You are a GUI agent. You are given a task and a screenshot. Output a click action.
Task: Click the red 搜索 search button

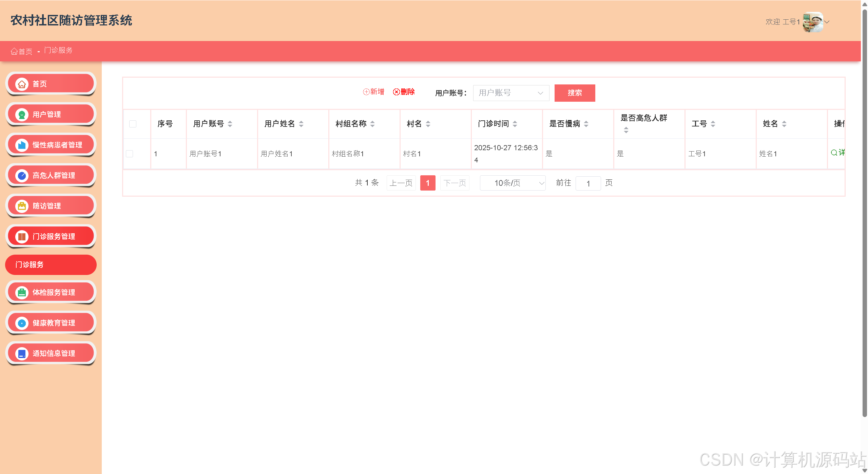(575, 93)
